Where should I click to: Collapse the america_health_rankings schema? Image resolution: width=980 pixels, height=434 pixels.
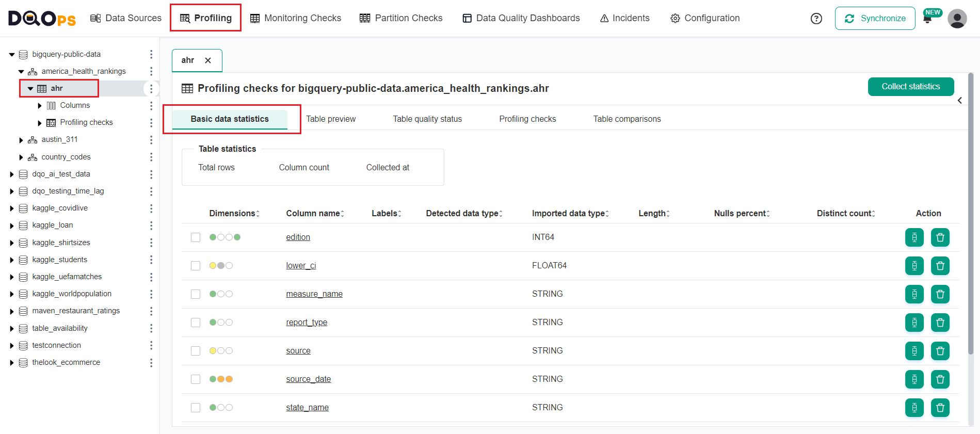tap(21, 72)
